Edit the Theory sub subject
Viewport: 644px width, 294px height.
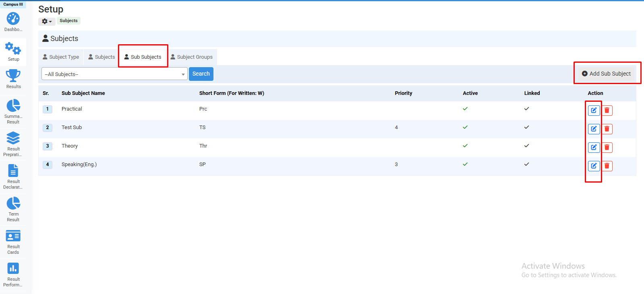coord(594,147)
